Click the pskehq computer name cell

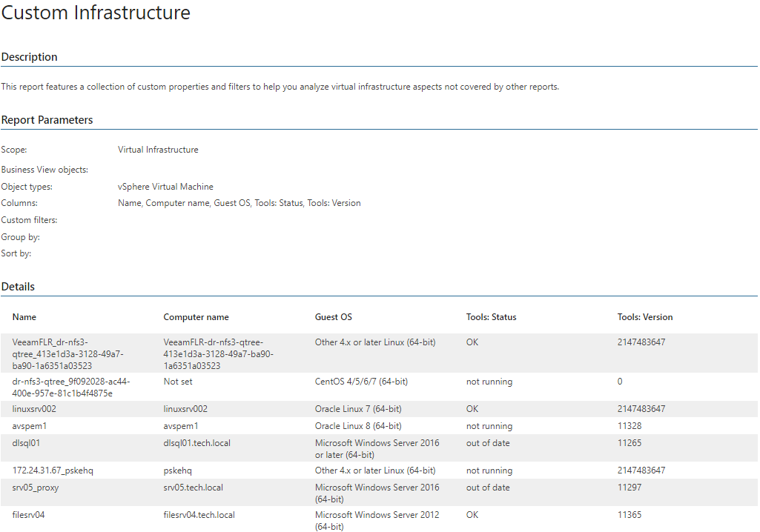pos(177,471)
